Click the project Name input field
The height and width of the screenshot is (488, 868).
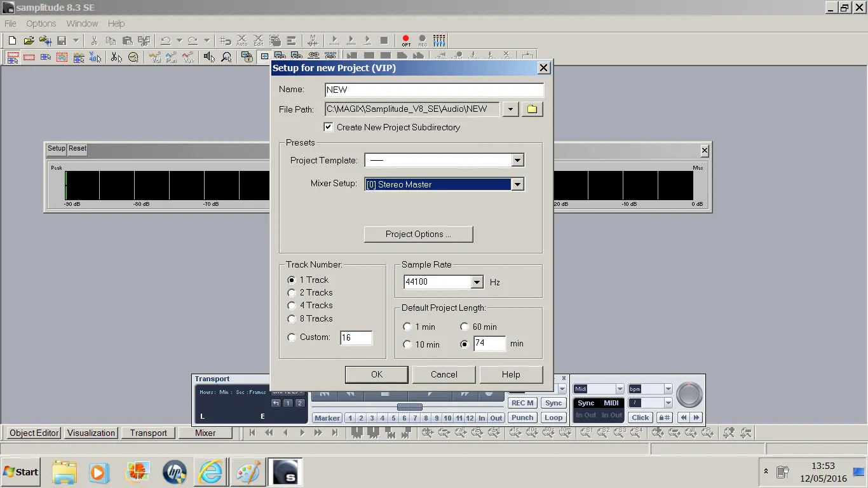(x=434, y=90)
